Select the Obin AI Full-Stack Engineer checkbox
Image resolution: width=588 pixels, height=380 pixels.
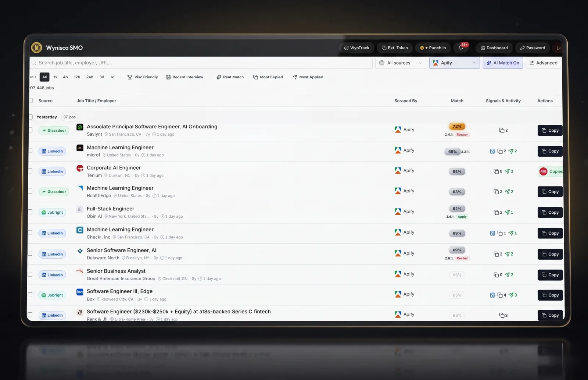point(30,212)
